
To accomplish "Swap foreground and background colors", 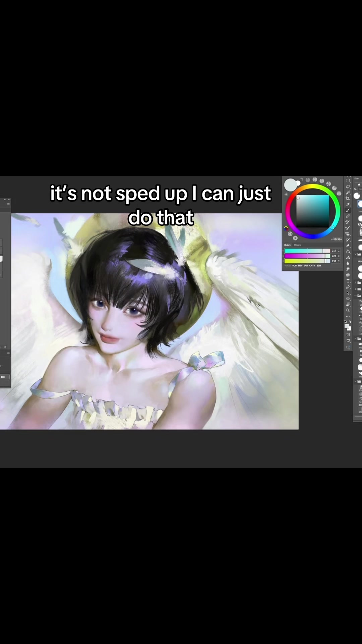I will point(350,322).
